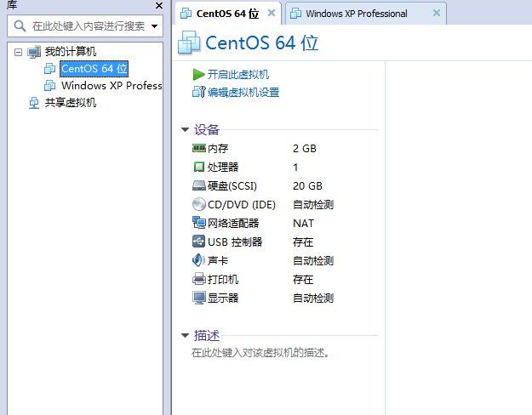This screenshot has height=415, width=532.
Task: Click the green play icon to start the VM
Action: [x=198, y=75]
